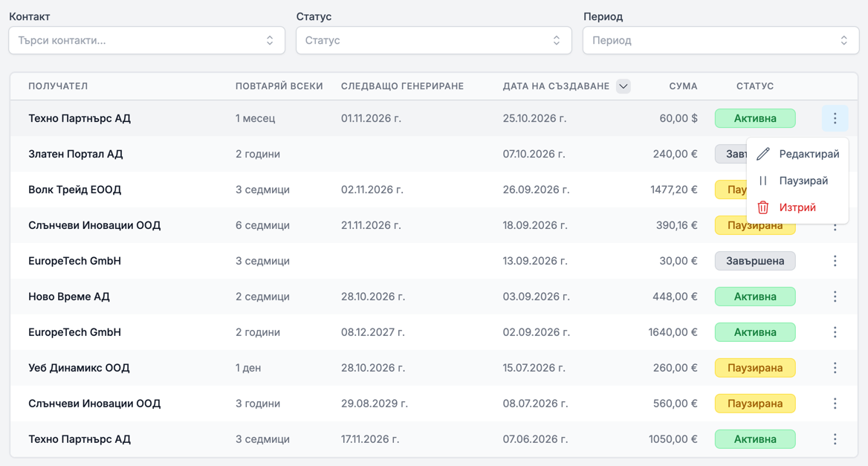Click Активна badge in Техно Партнърс 1050,00 € row
Image resolution: width=868 pixels, height=466 pixels.
tap(755, 439)
